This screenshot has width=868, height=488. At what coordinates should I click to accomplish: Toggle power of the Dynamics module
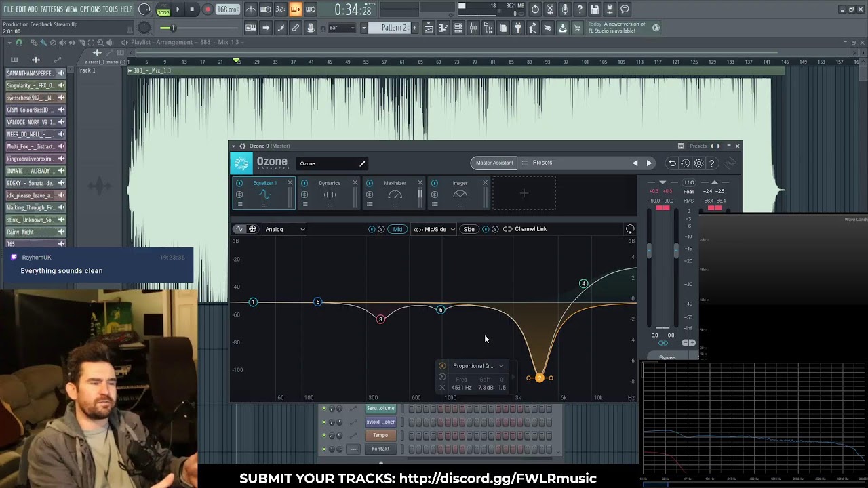tap(304, 183)
